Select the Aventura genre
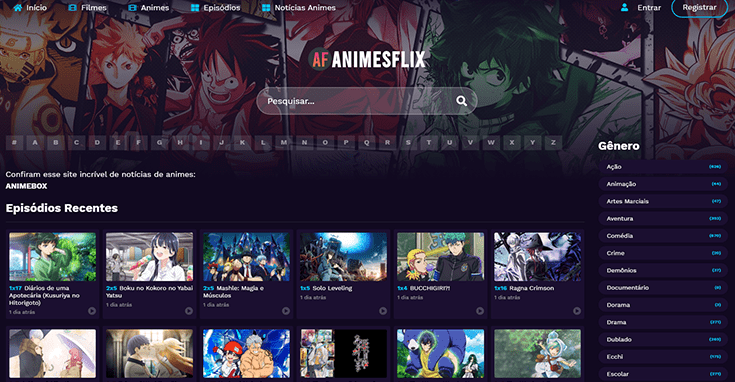Image resolution: width=735 pixels, height=382 pixels. point(663,218)
